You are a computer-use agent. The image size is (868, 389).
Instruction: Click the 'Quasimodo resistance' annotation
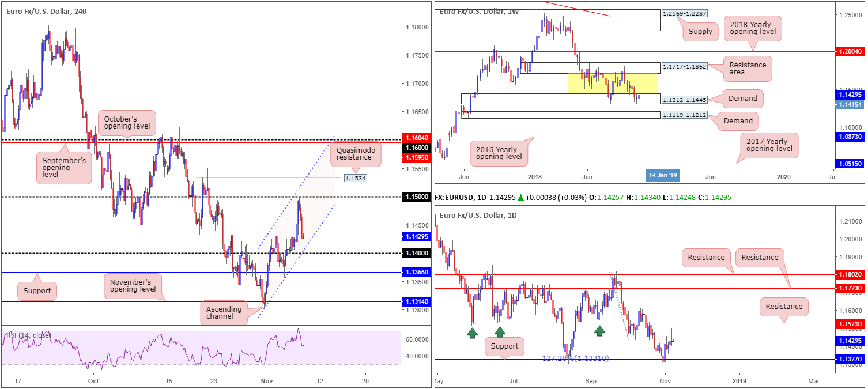(x=356, y=155)
